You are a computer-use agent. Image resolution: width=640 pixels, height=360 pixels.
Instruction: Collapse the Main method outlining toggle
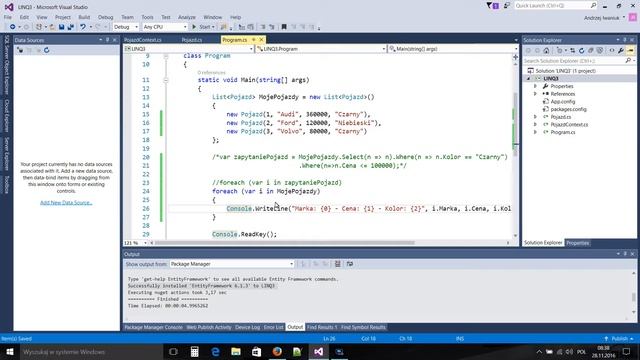[166, 80]
